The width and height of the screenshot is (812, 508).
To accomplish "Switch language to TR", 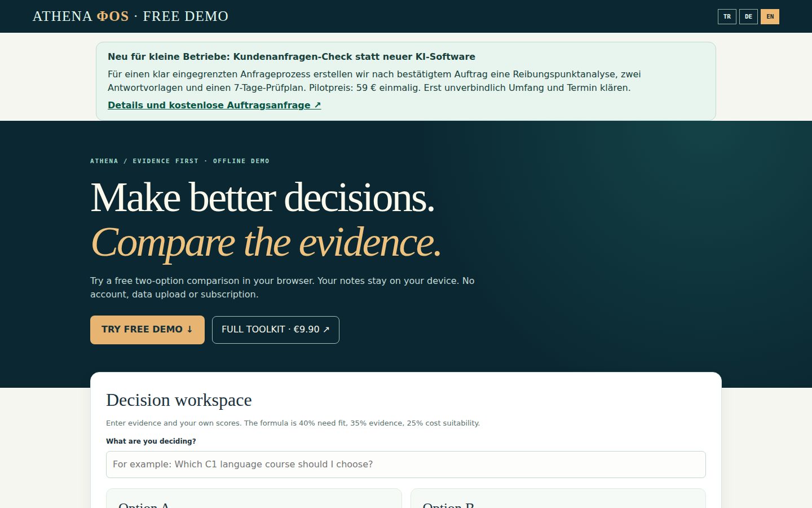I will [x=727, y=16].
